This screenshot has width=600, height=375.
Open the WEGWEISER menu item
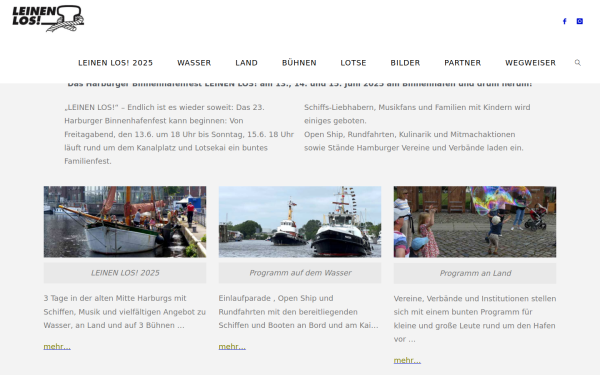coord(530,63)
